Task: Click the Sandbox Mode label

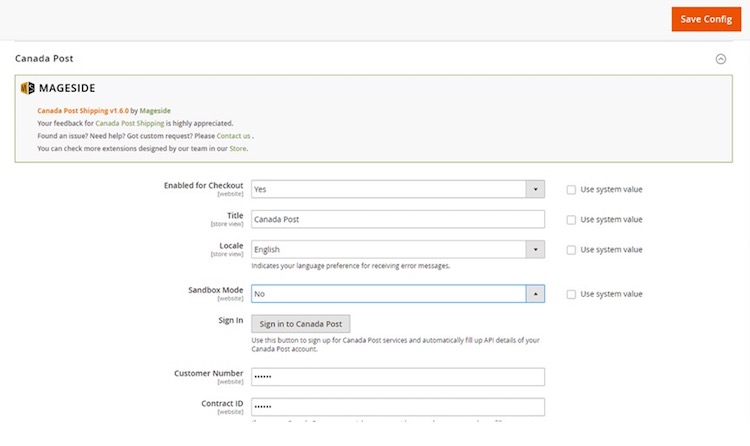Action: click(x=215, y=290)
